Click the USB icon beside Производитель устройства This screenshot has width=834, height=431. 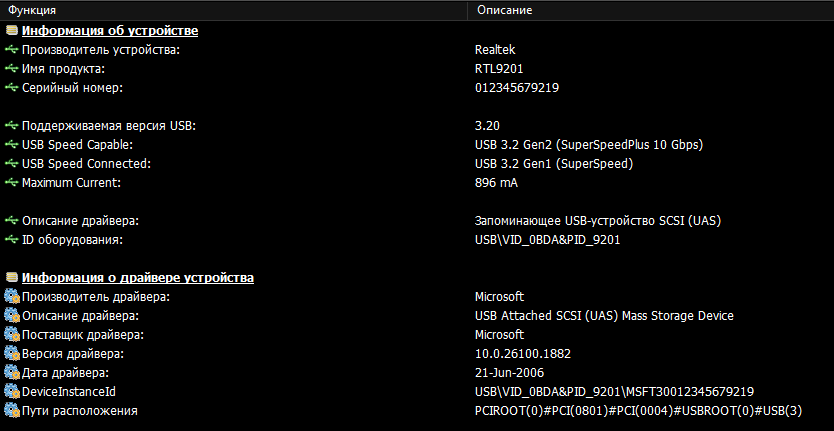[x=11, y=50]
